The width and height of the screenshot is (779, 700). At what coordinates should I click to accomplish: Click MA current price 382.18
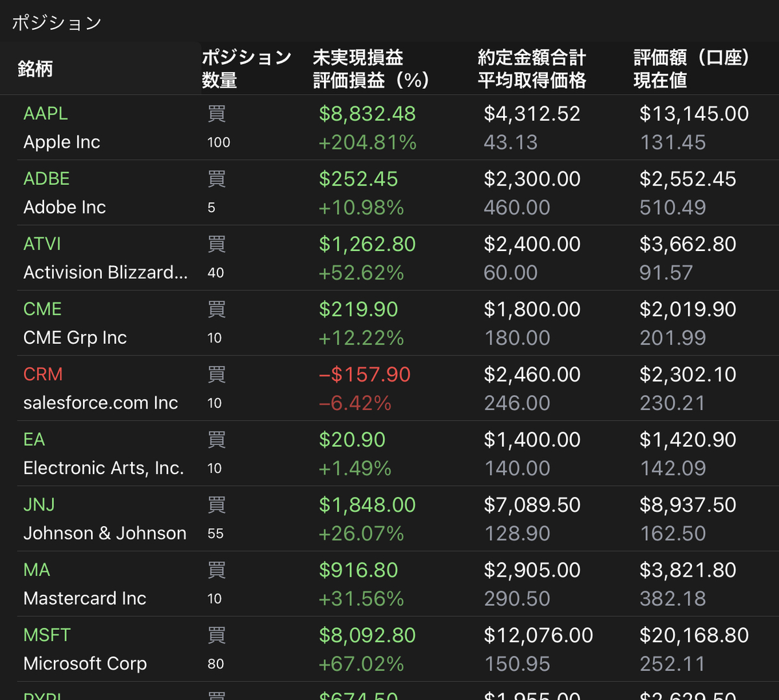click(x=673, y=598)
